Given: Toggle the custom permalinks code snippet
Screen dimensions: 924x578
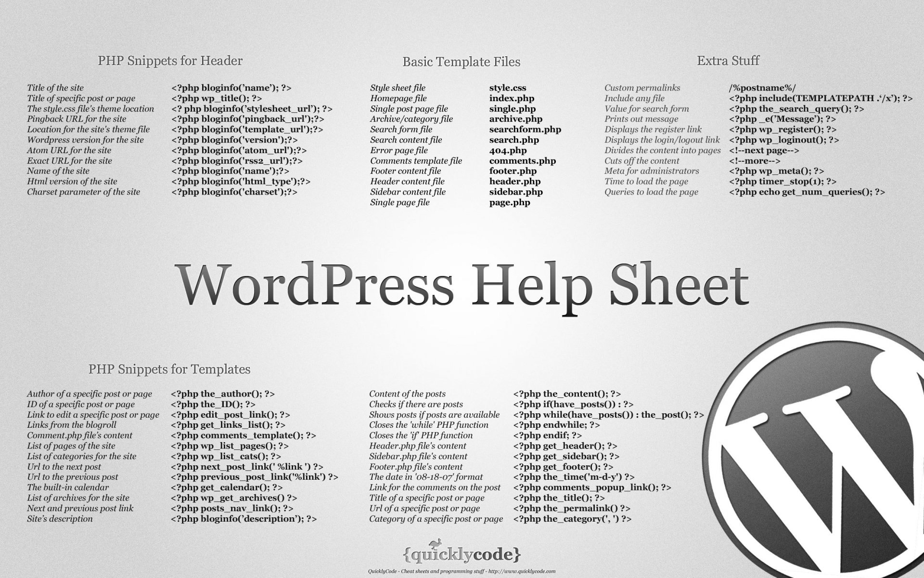Looking at the screenshot, I should tap(755, 87).
